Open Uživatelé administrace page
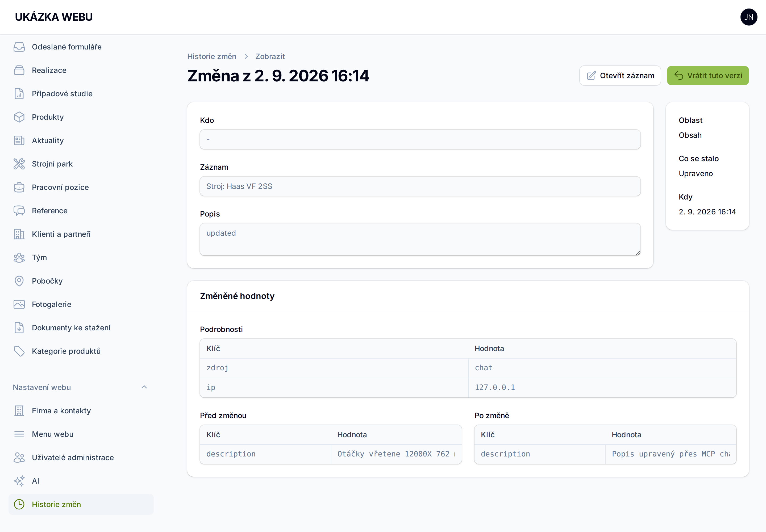The height and width of the screenshot is (532, 766). [x=81, y=458]
